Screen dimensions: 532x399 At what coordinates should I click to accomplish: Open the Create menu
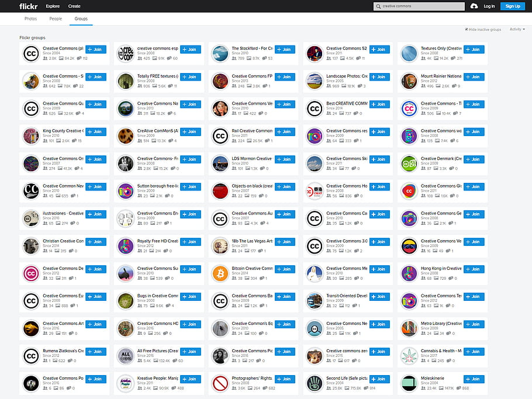(74, 6)
